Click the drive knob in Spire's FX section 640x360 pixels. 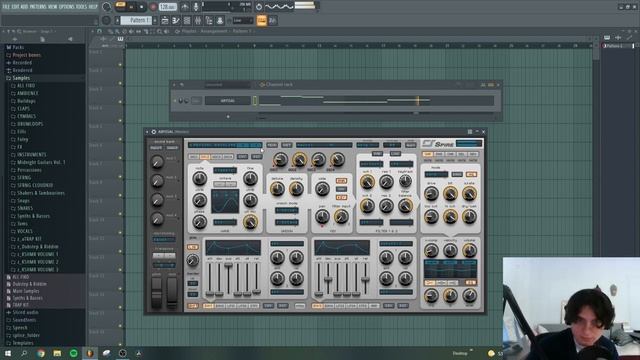pyautogui.click(x=431, y=193)
